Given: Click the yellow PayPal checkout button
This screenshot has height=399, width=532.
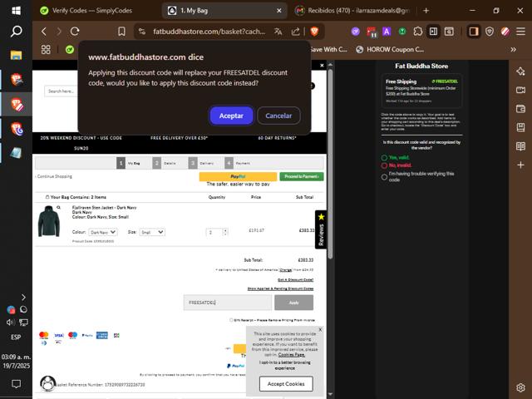Looking at the screenshot, I should click(x=238, y=176).
